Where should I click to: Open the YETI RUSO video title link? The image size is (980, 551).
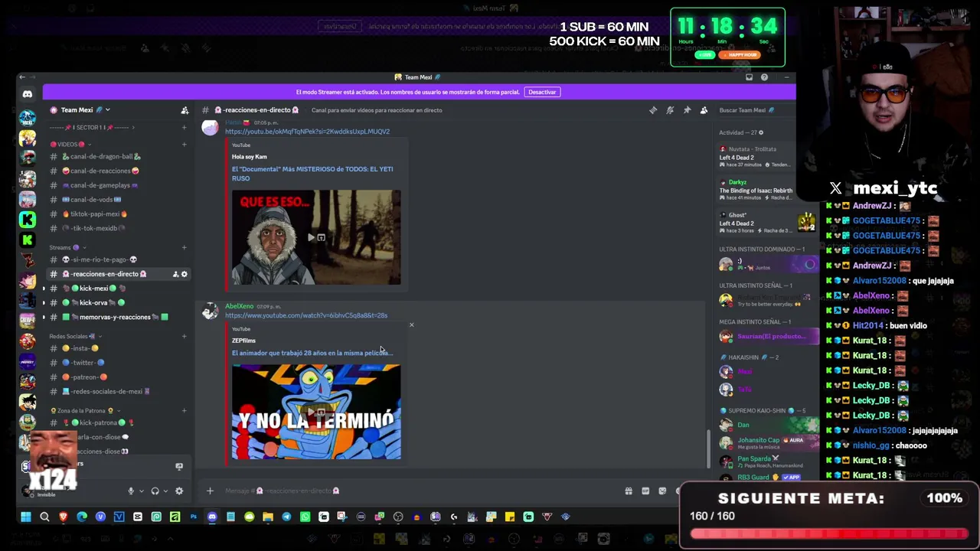click(312, 174)
